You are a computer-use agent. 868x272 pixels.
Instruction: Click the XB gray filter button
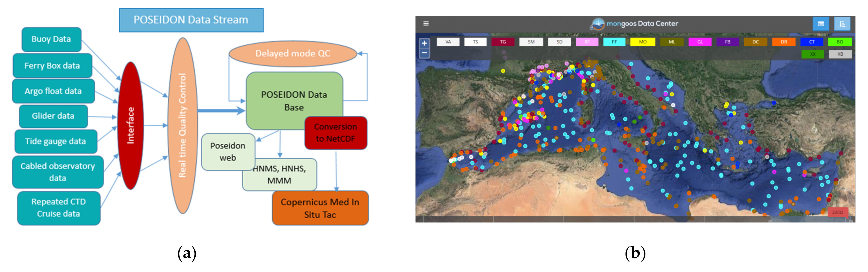click(840, 54)
